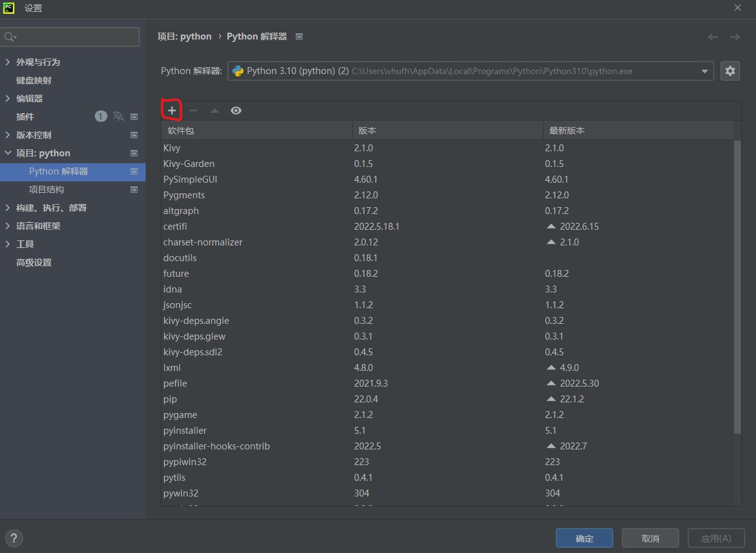
Task: Collapse the 项目: python section
Action: click(8, 153)
